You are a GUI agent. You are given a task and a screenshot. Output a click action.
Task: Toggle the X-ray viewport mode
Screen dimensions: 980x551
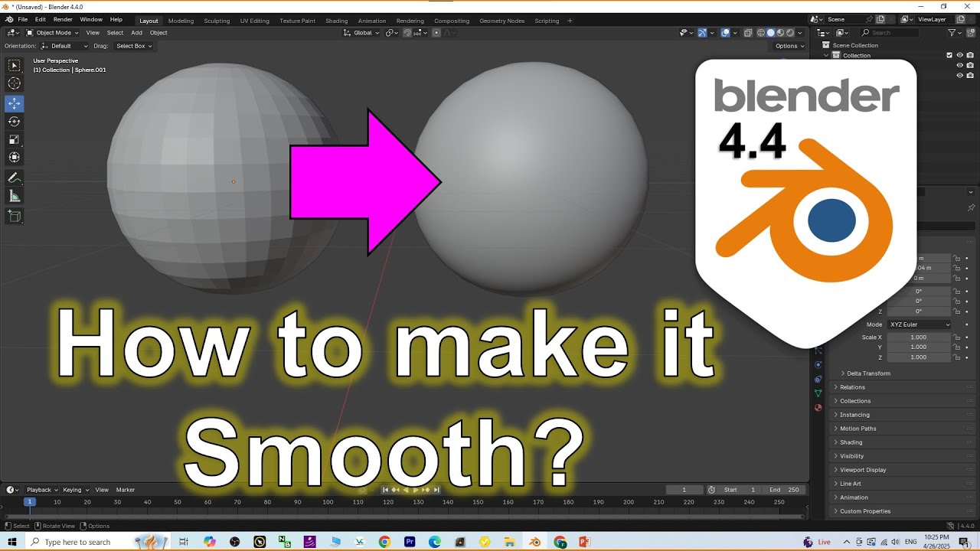pos(747,33)
